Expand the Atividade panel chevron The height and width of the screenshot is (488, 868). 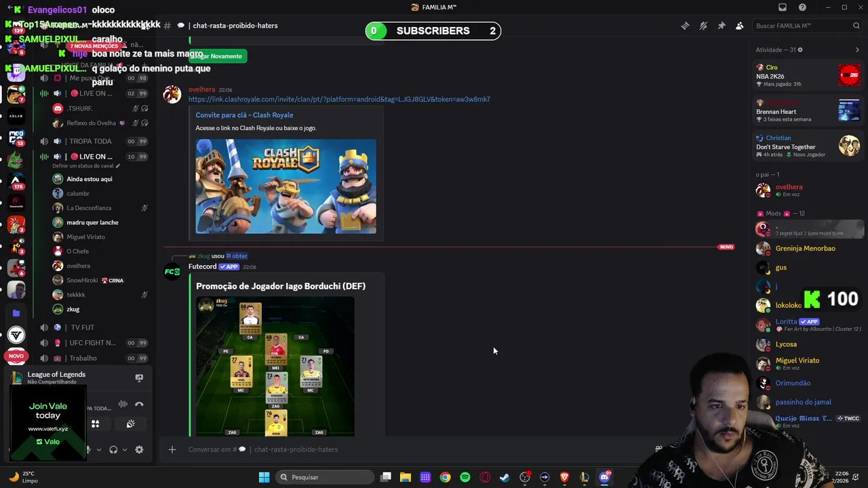pyautogui.click(x=857, y=49)
